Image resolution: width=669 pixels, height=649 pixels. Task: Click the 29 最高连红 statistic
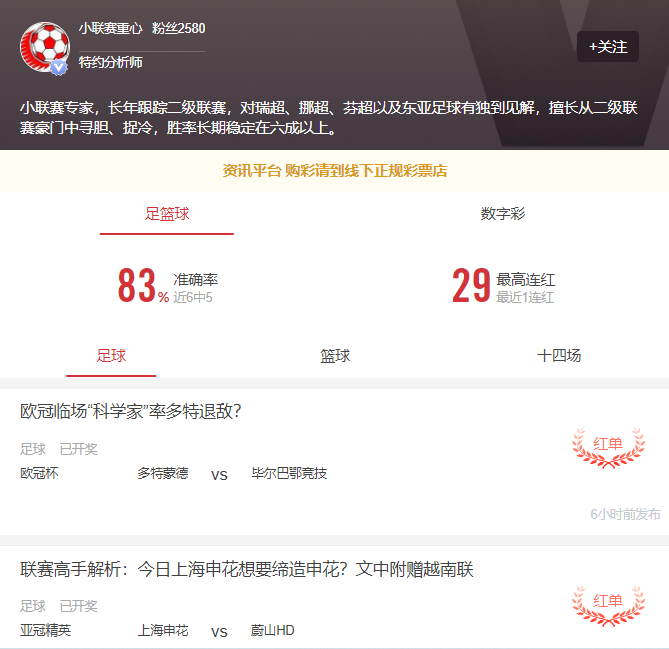pos(503,285)
